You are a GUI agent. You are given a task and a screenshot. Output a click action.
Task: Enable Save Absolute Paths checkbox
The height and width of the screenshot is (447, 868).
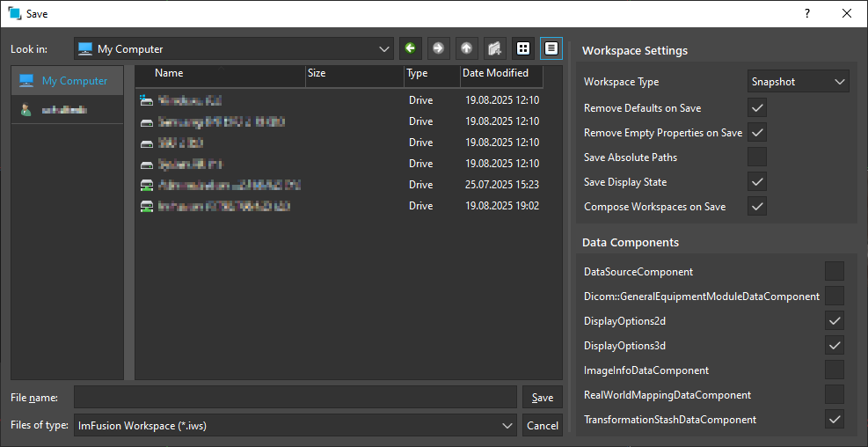[x=756, y=157]
